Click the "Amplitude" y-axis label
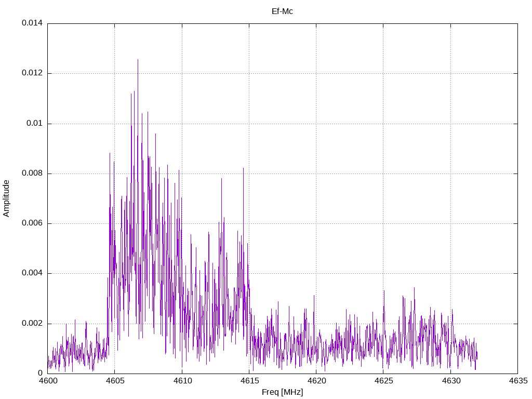This screenshot has width=532, height=399. 6,198
